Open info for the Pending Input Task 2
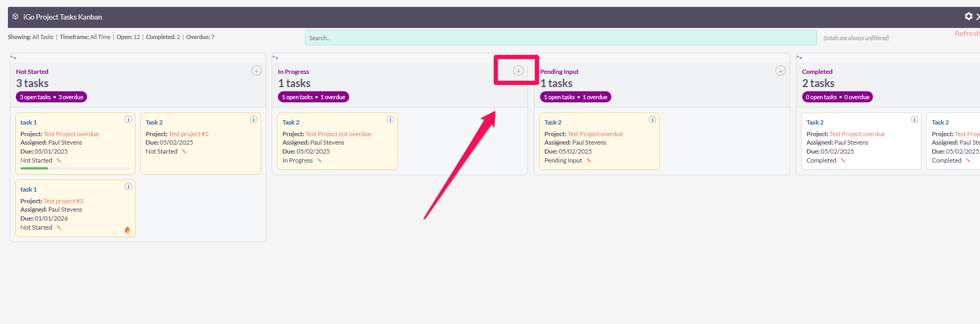This screenshot has width=980, height=324. pyautogui.click(x=652, y=119)
